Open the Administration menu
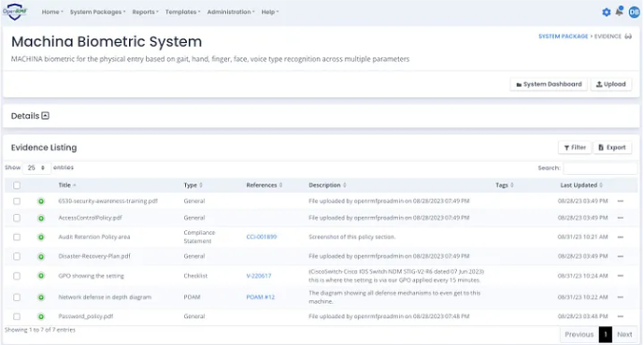The image size is (644, 345). (x=231, y=12)
